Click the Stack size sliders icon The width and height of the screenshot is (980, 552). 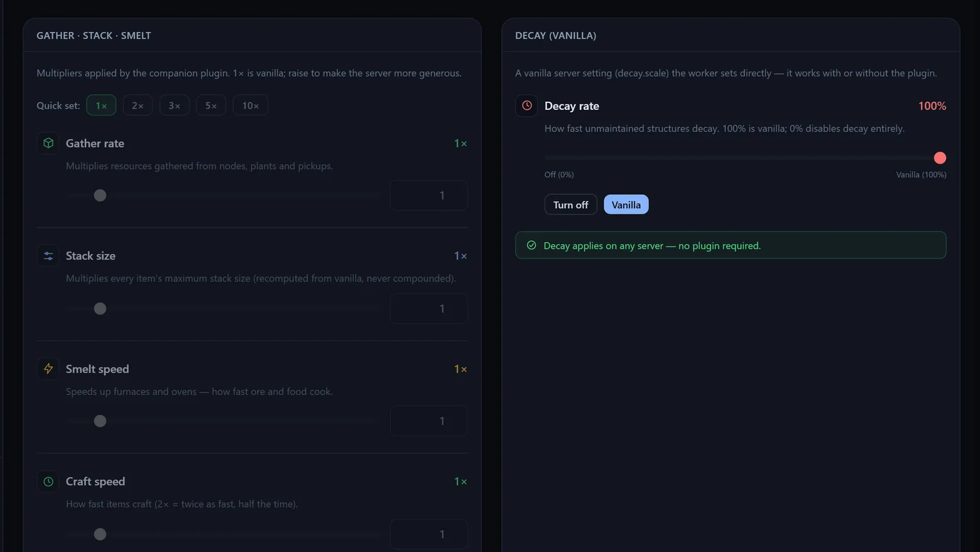(48, 256)
